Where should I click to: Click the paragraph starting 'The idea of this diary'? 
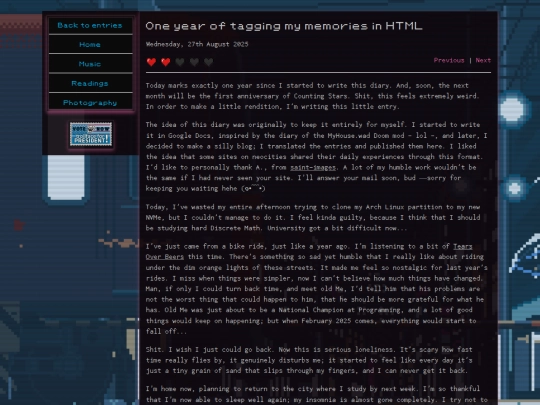click(x=316, y=157)
